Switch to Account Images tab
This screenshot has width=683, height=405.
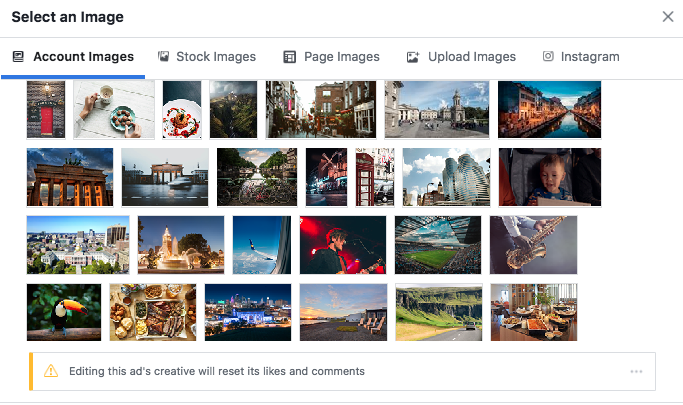click(73, 57)
